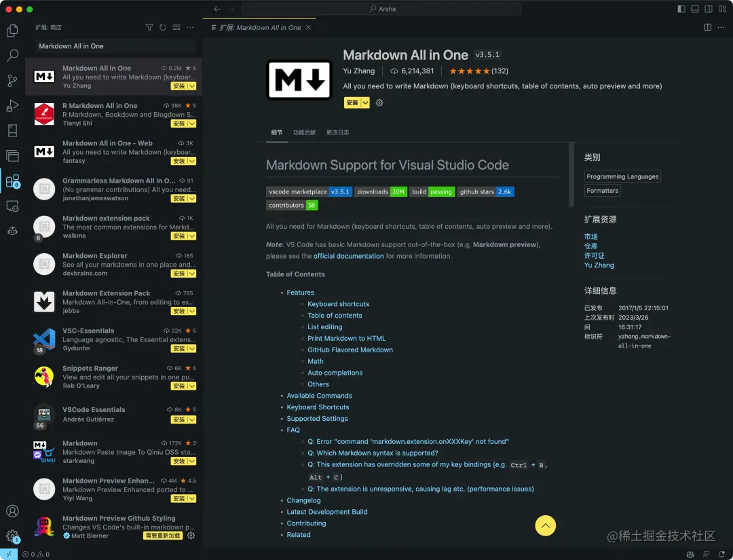The width and height of the screenshot is (733, 560).
Task: Click the readme vertical scrollbar
Action: [571, 175]
